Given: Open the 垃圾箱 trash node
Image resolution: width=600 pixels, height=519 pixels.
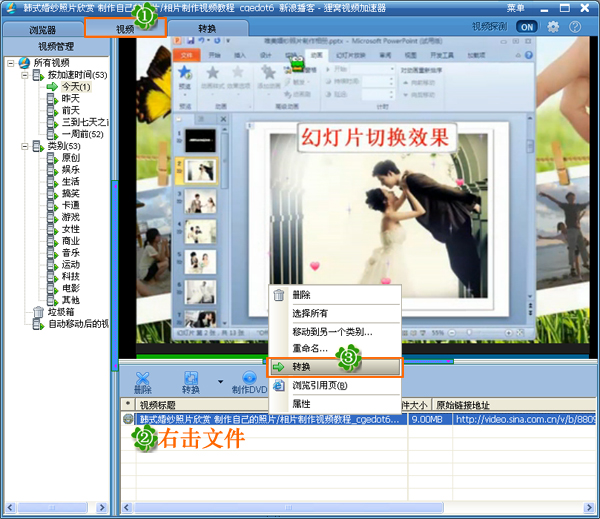Looking at the screenshot, I should coord(61,312).
